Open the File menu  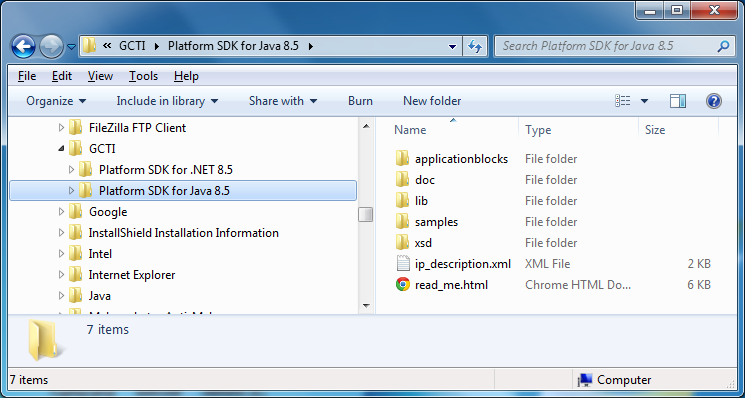pos(27,76)
